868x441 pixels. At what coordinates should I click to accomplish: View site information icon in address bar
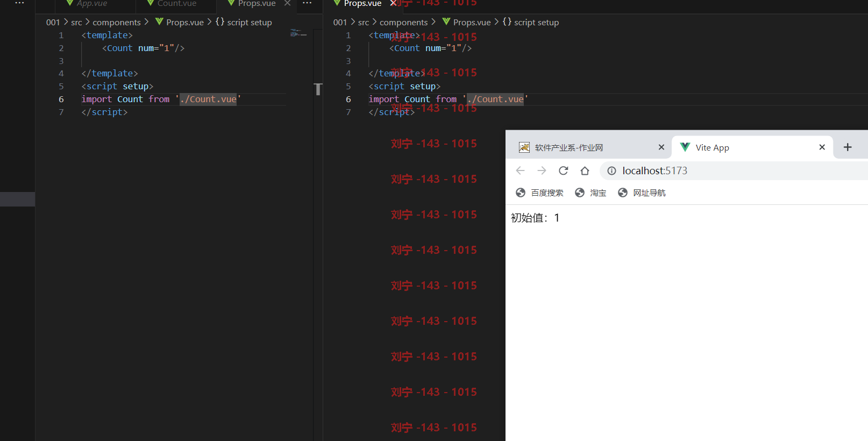[611, 171]
